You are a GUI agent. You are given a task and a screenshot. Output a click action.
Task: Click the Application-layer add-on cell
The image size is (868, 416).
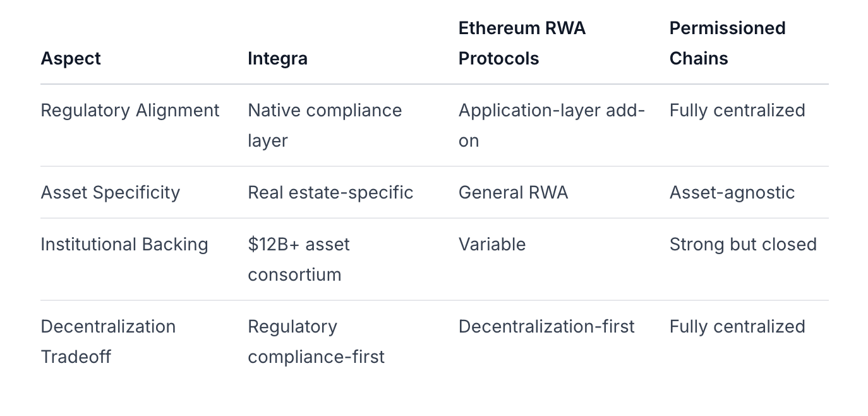point(552,125)
